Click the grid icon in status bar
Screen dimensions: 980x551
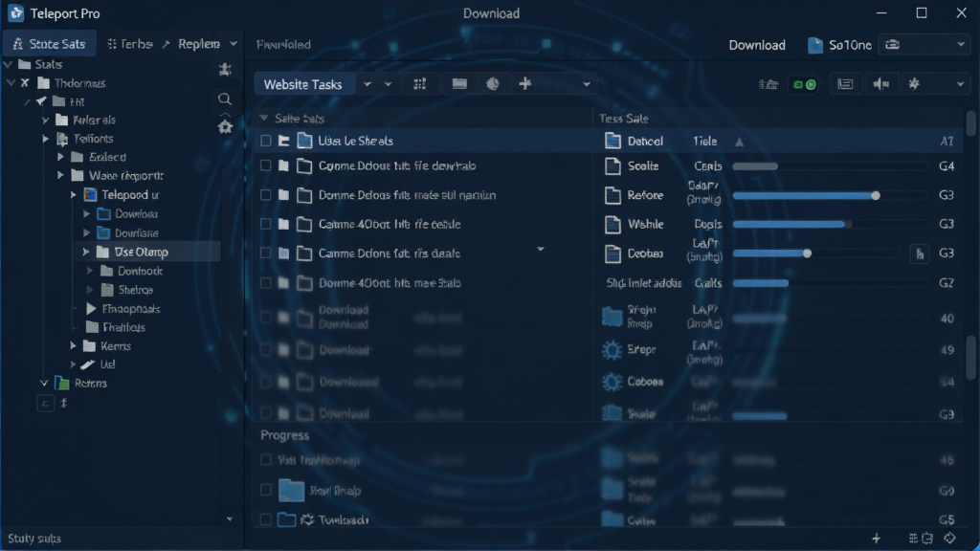coord(913,539)
